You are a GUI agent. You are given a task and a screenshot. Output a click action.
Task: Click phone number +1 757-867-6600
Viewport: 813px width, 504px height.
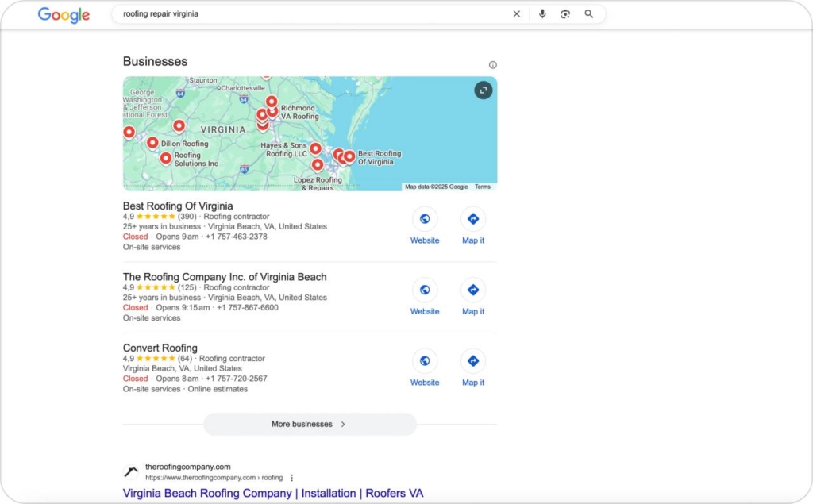[x=248, y=307]
